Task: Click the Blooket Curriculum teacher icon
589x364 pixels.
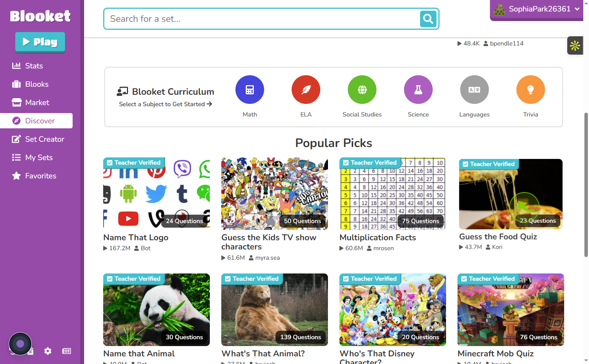Action: click(x=122, y=92)
